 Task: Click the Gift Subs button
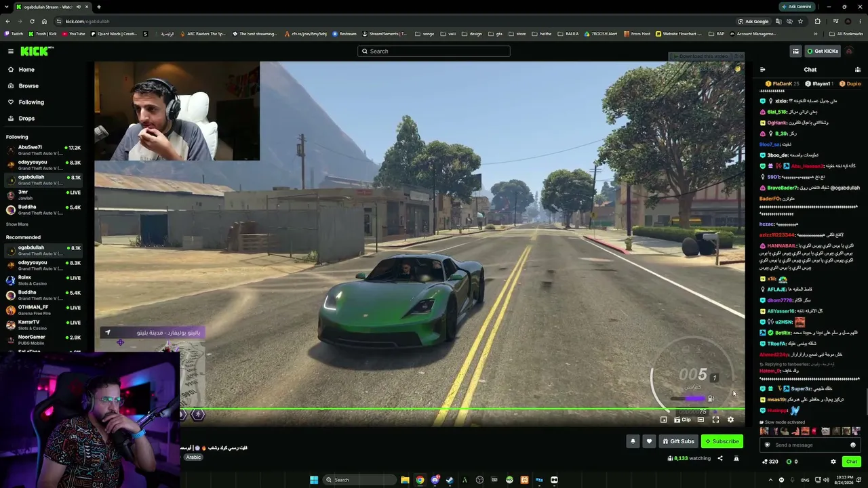(x=678, y=441)
